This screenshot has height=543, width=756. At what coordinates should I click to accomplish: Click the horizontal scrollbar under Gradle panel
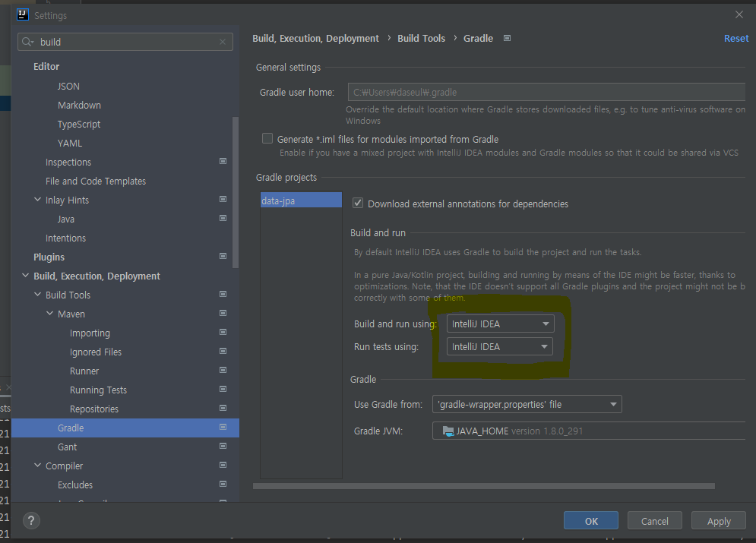483,486
